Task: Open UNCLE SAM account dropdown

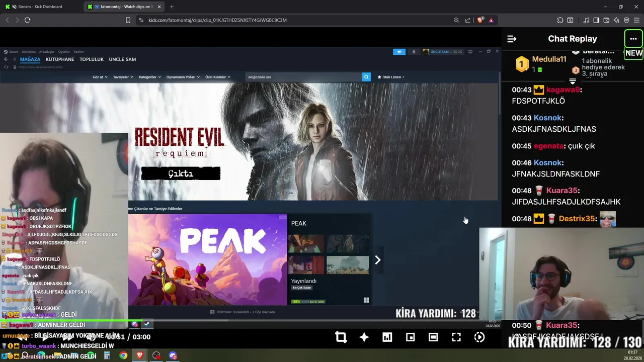Action: (x=443, y=52)
